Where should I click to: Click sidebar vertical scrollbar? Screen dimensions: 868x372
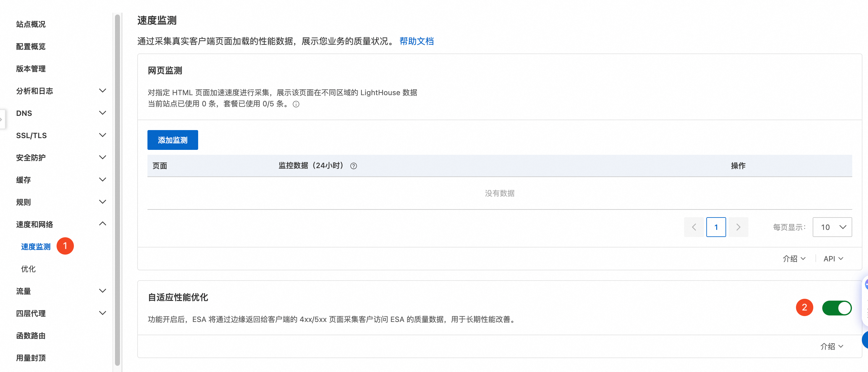click(x=117, y=188)
